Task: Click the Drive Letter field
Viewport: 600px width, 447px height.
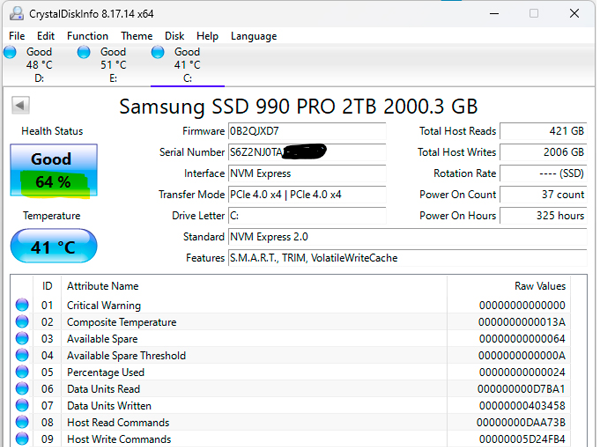Action: click(x=307, y=215)
